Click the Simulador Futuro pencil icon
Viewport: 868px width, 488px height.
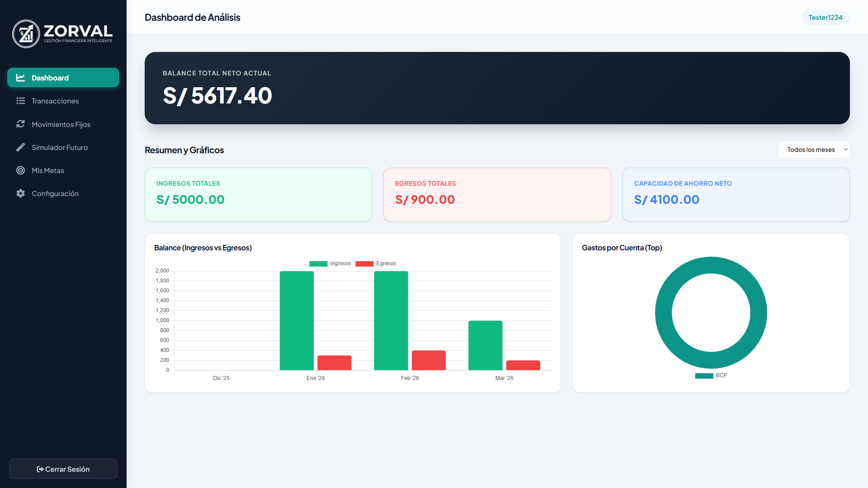(x=21, y=147)
